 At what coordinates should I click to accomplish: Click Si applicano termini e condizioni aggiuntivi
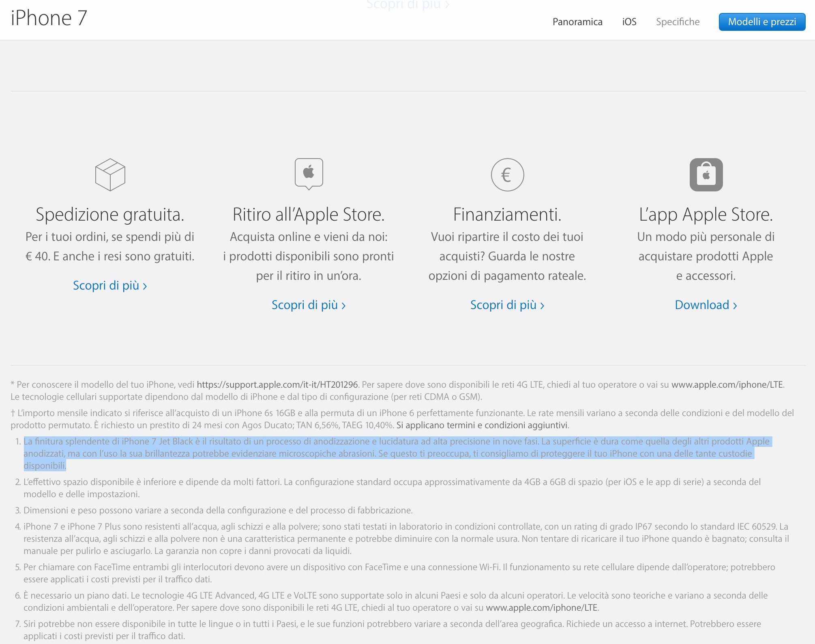tap(482, 425)
